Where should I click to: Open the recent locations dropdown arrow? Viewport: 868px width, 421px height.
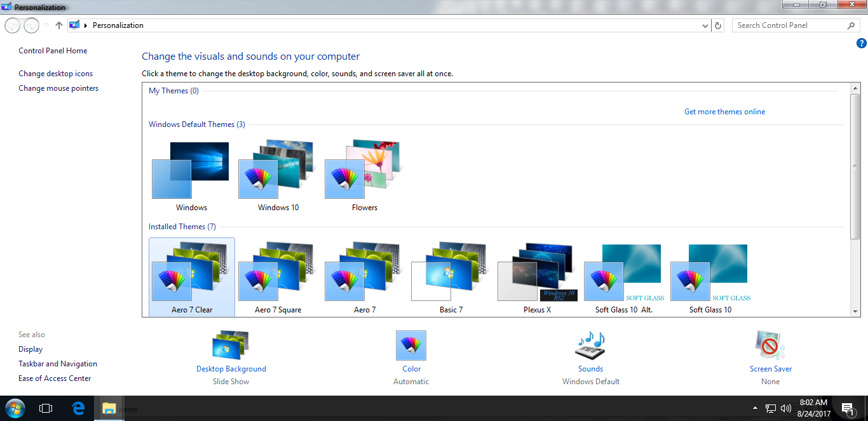click(x=46, y=25)
